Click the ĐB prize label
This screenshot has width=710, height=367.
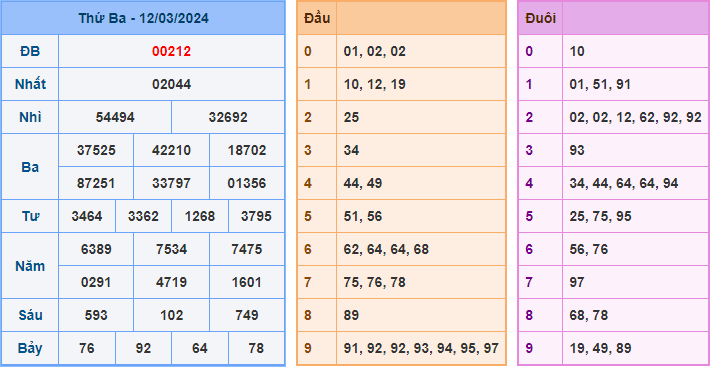point(30,52)
